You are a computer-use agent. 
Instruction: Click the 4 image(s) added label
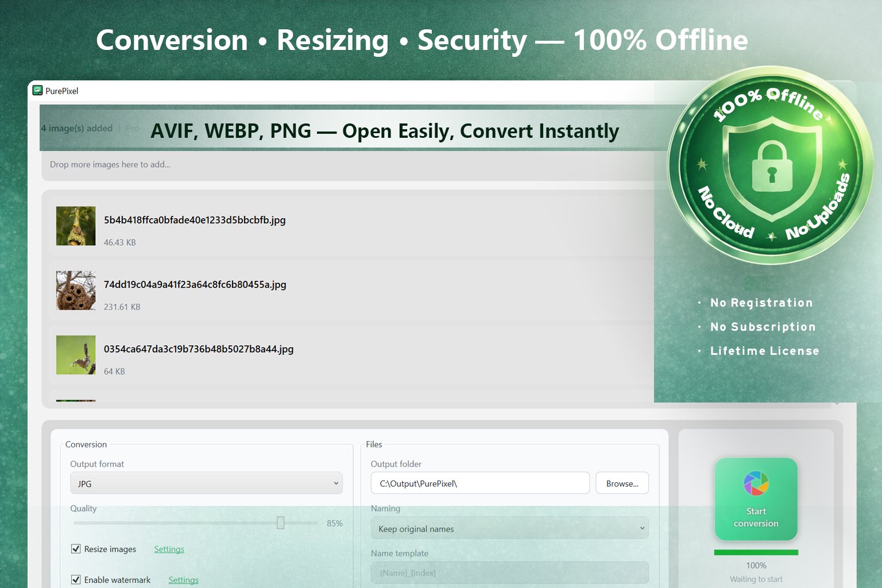pos(76,128)
